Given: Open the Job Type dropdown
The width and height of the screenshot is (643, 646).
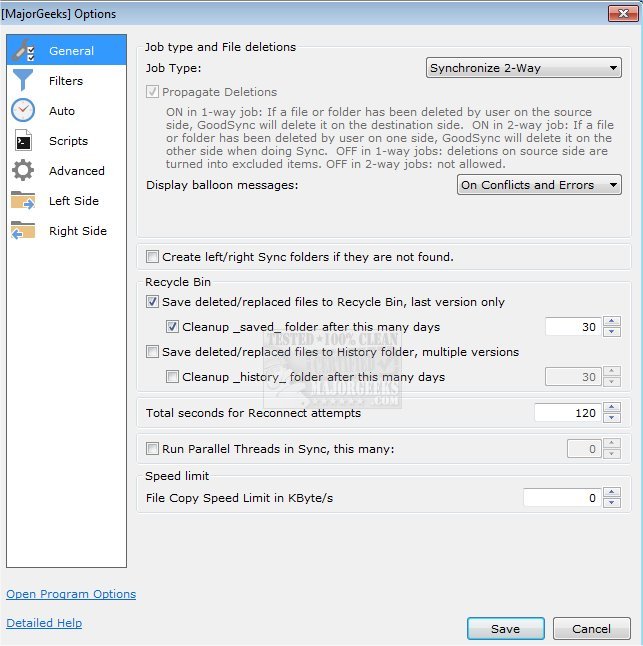Looking at the screenshot, I should tap(524, 68).
